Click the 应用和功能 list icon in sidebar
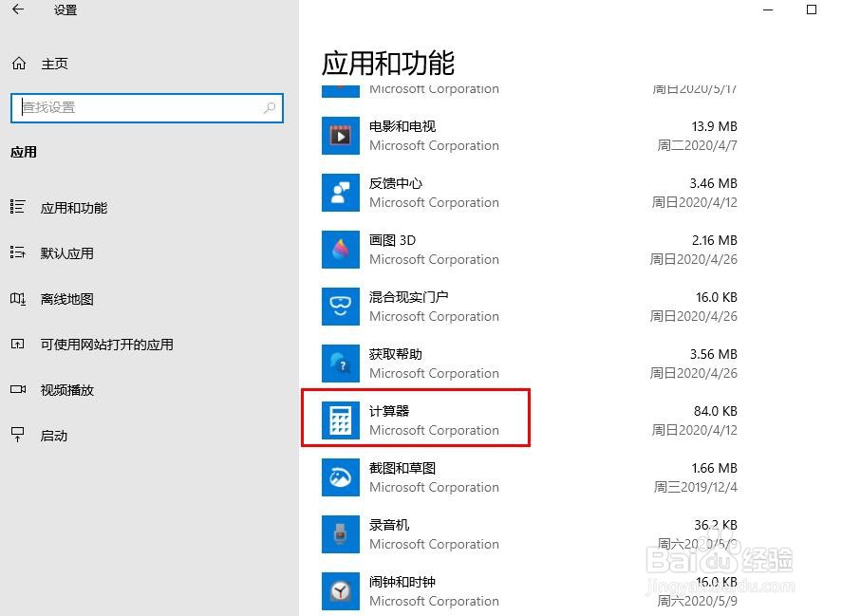 pyautogui.click(x=17, y=207)
